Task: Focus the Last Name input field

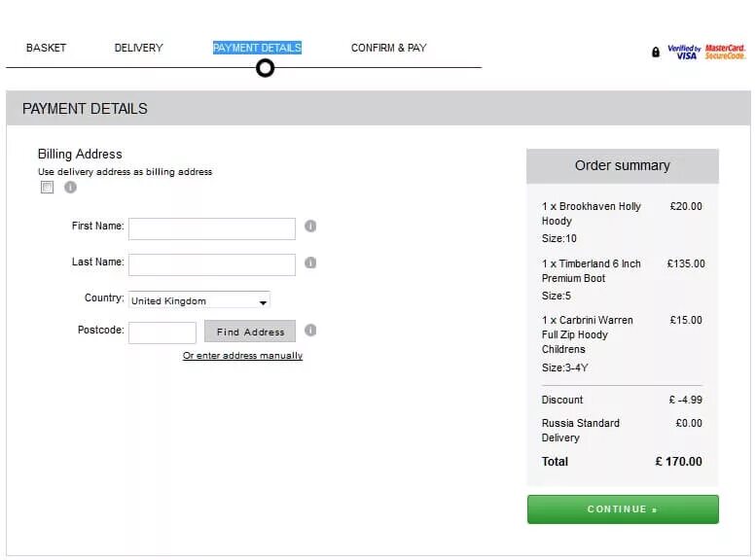Action: coord(211,264)
